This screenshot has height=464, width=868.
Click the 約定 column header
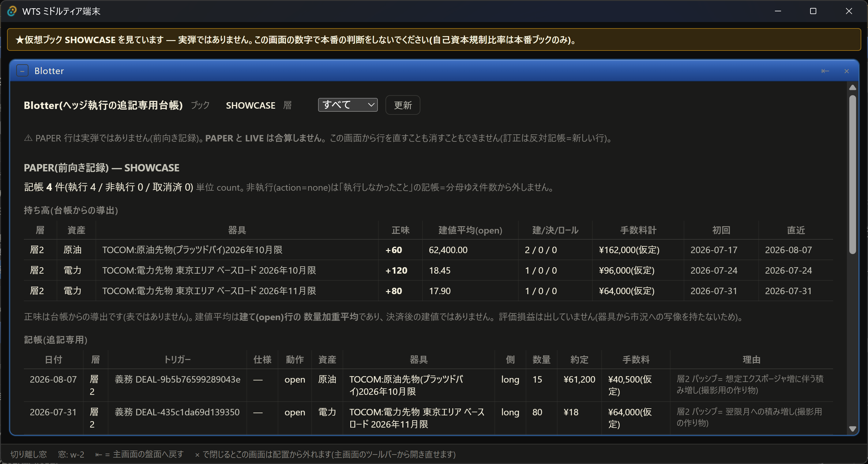pyautogui.click(x=579, y=360)
